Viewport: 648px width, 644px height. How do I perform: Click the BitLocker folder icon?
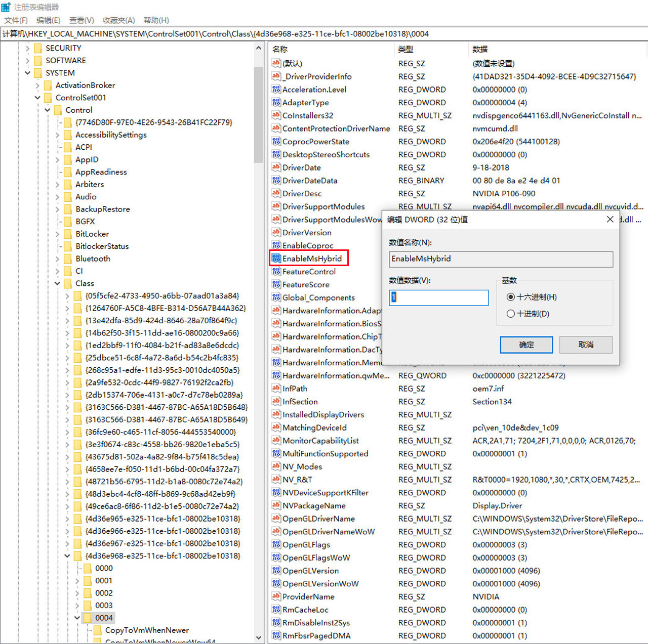click(68, 234)
